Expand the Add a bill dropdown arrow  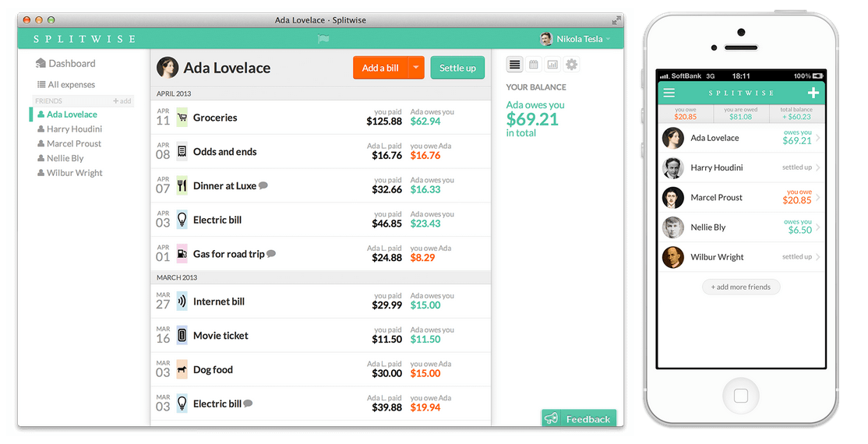tap(416, 68)
